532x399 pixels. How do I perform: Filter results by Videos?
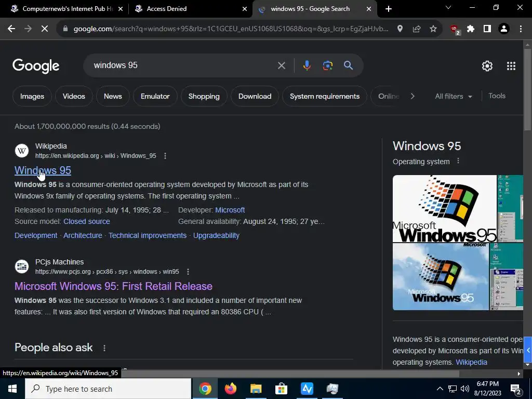tap(74, 96)
